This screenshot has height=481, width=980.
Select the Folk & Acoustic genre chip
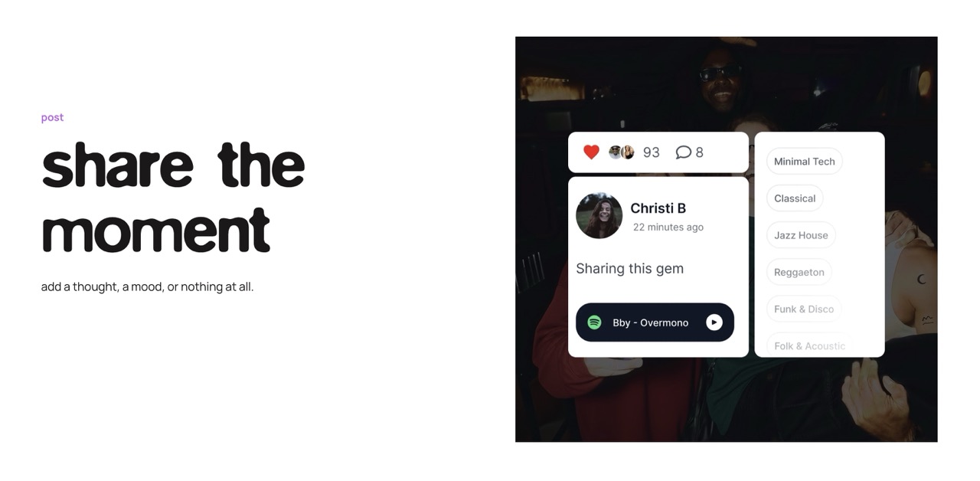pyautogui.click(x=809, y=345)
